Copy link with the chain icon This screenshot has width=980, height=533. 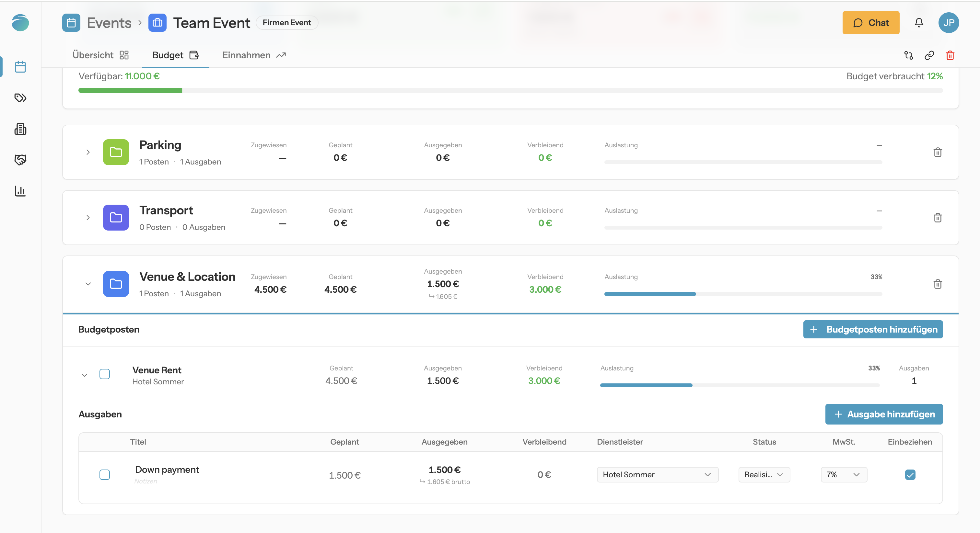pos(929,55)
